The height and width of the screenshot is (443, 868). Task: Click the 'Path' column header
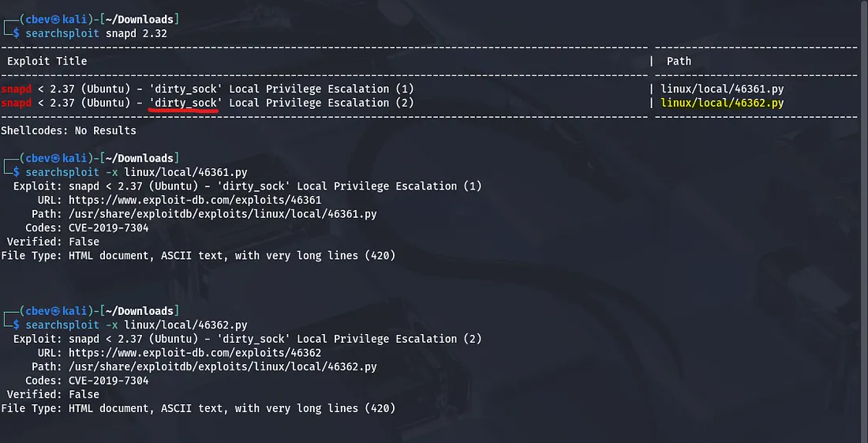tap(679, 61)
